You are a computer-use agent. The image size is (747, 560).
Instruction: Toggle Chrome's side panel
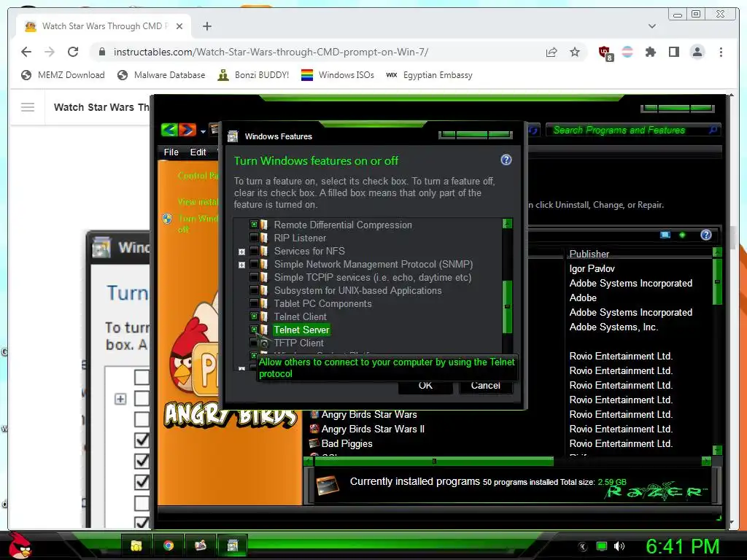[673, 52]
